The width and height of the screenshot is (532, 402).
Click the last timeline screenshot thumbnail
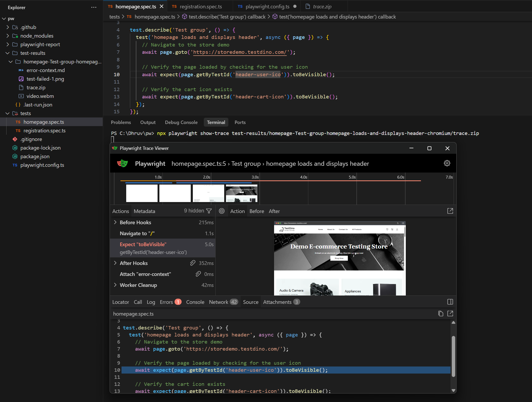pos(241,193)
